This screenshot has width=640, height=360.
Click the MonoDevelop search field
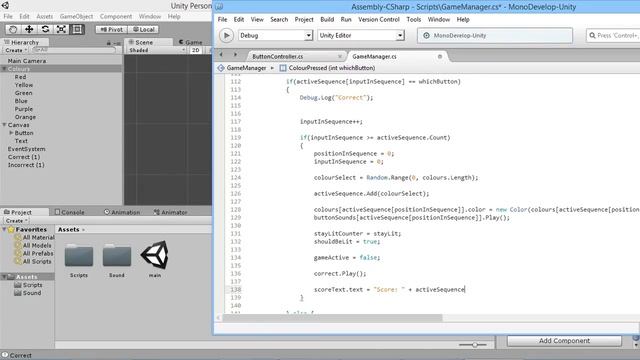(x=613, y=36)
